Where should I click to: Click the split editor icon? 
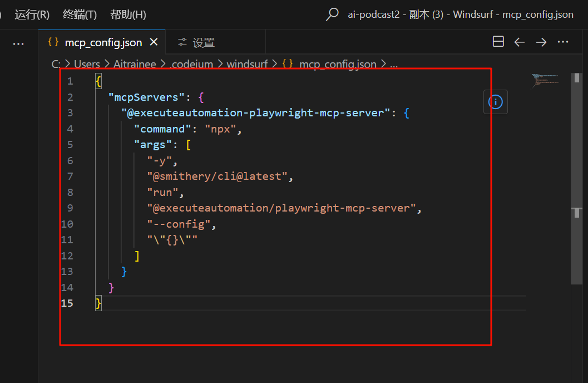[x=498, y=42]
